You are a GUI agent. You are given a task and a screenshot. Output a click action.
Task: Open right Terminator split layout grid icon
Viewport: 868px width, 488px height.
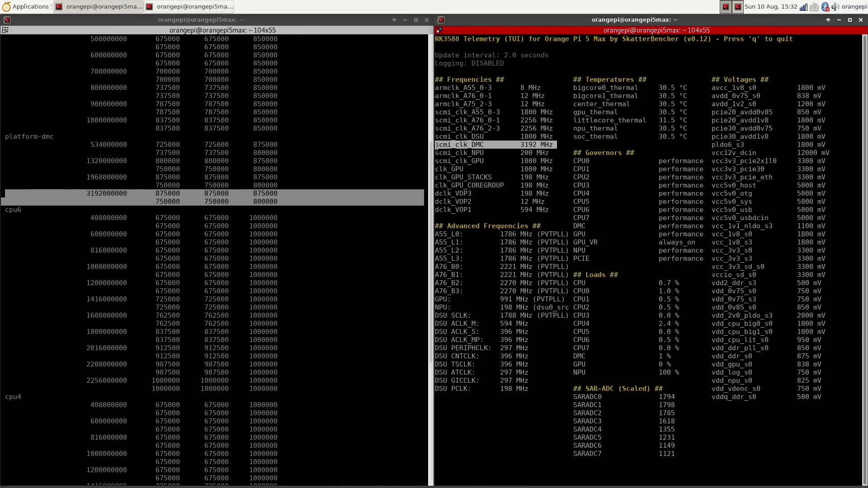[x=439, y=30]
